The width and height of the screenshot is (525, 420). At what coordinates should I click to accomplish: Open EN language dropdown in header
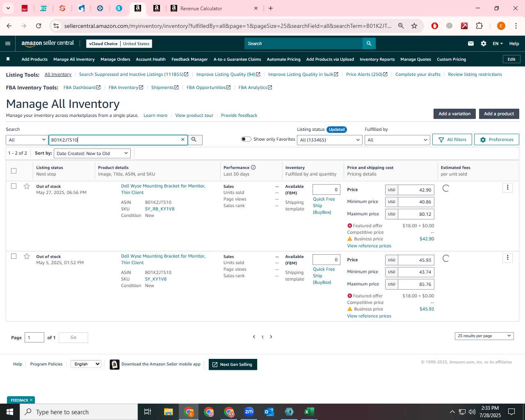click(498, 43)
